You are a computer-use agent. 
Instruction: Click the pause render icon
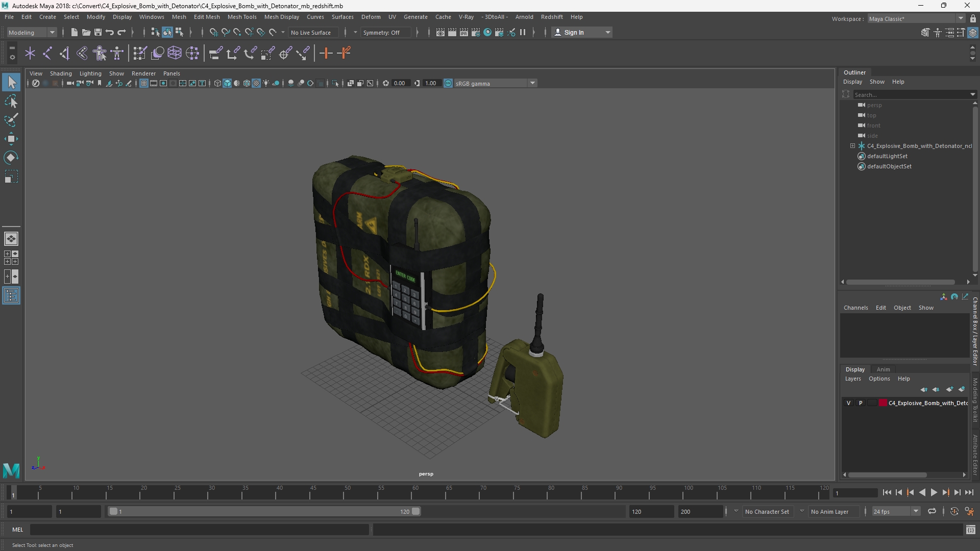[523, 32]
